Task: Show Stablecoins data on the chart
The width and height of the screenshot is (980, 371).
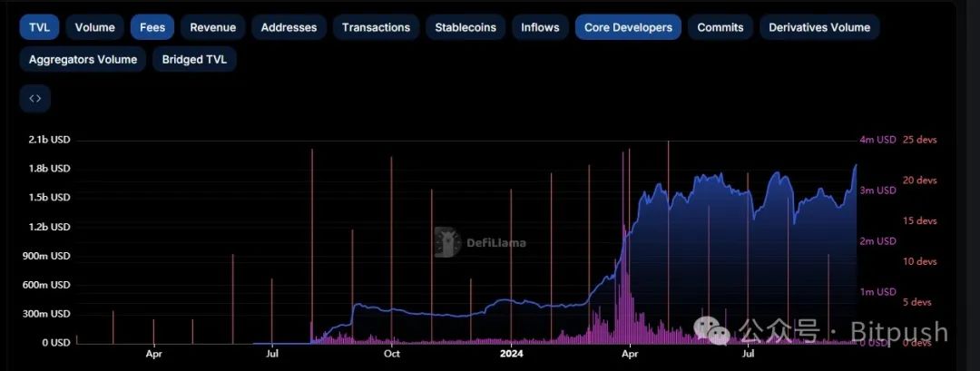Action: click(x=465, y=27)
